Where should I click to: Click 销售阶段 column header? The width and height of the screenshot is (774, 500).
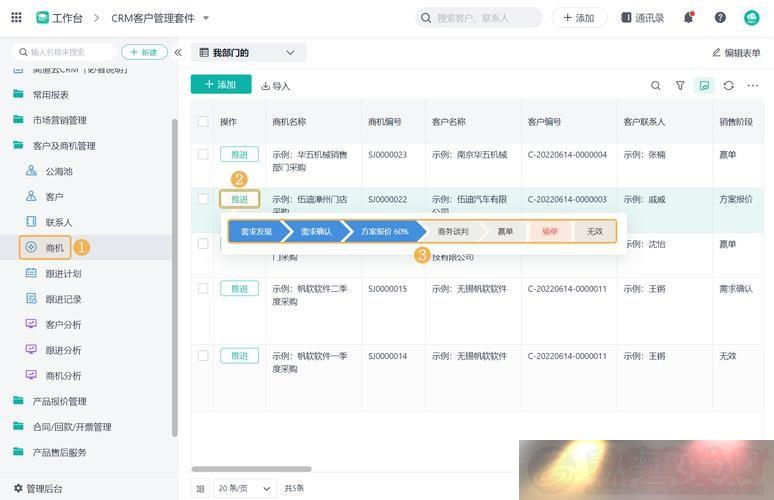coord(736,121)
